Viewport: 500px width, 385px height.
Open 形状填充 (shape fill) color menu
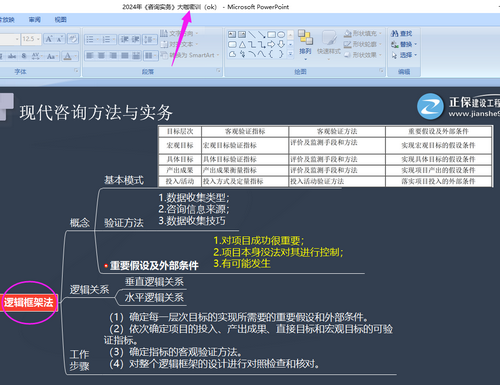pyautogui.click(x=363, y=33)
